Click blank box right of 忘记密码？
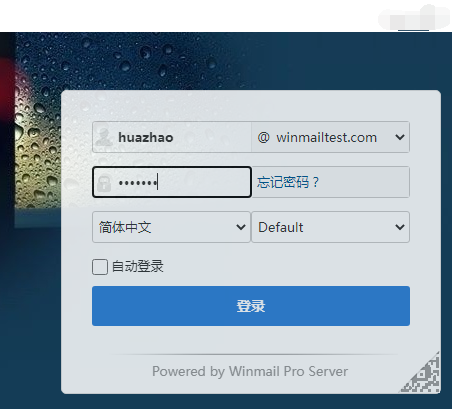This screenshot has width=452, height=409. (x=365, y=182)
